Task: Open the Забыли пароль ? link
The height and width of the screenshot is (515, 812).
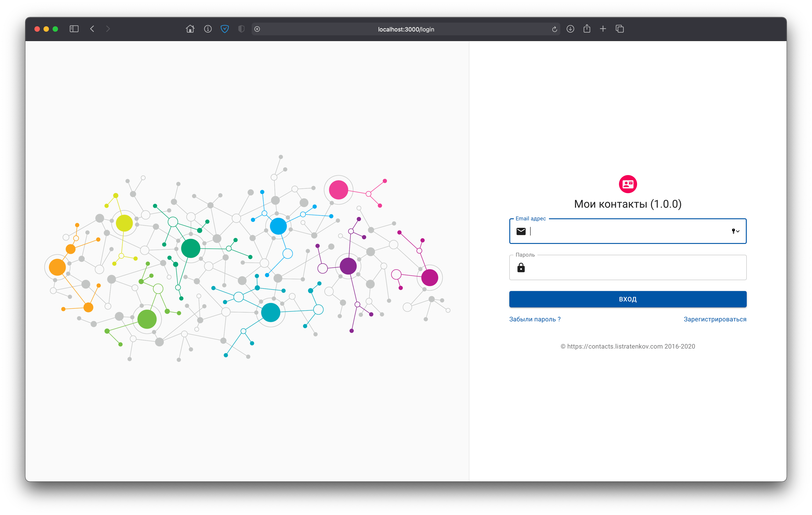Action: point(534,319)
